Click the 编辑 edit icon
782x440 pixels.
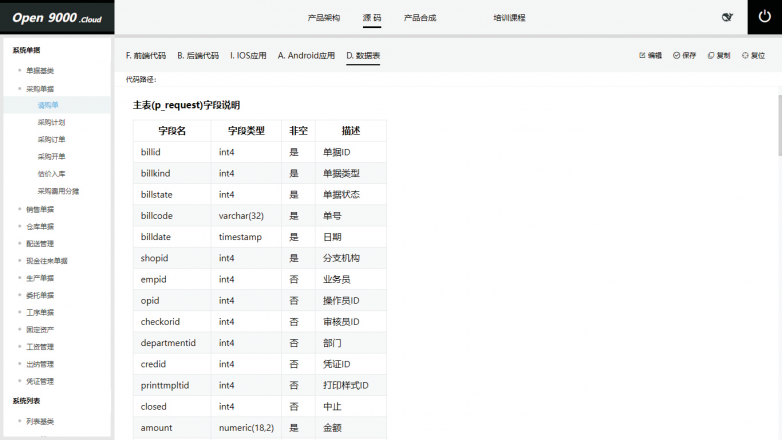coord(642,56)
